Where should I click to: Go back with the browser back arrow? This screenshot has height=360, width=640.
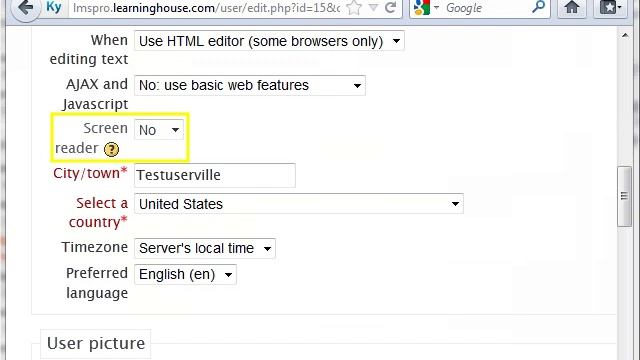(x=25, y=8)
